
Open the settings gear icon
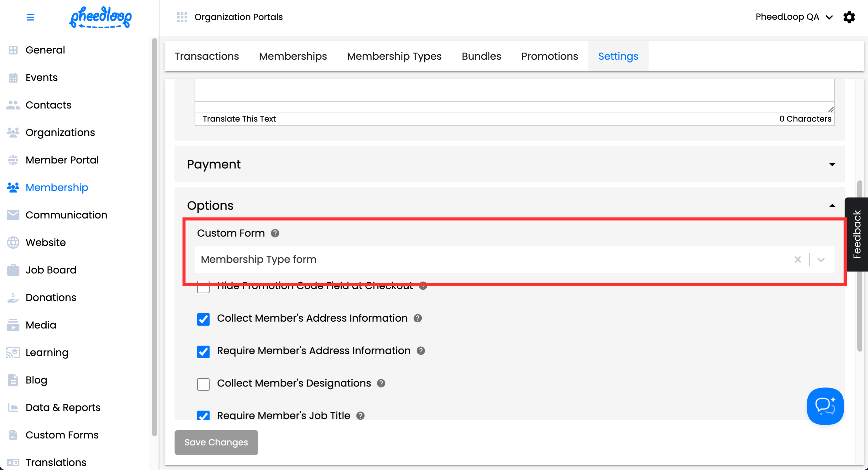click(849, 17)
